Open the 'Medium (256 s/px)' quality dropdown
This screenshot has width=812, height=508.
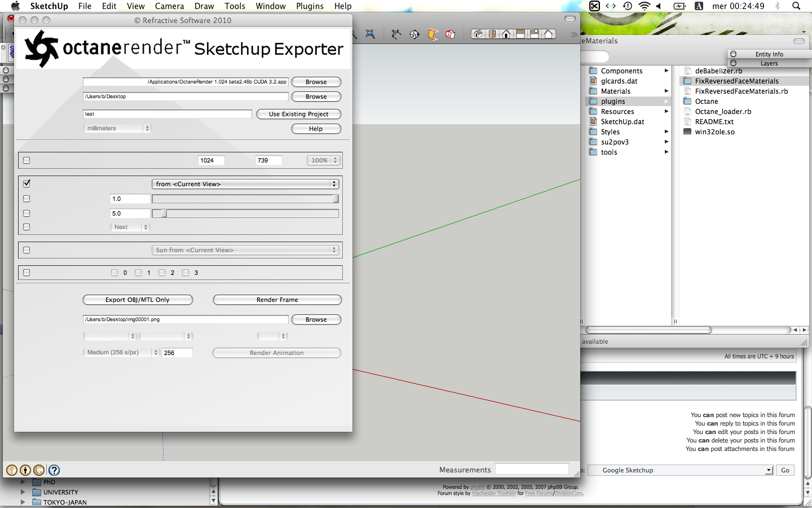121,352
